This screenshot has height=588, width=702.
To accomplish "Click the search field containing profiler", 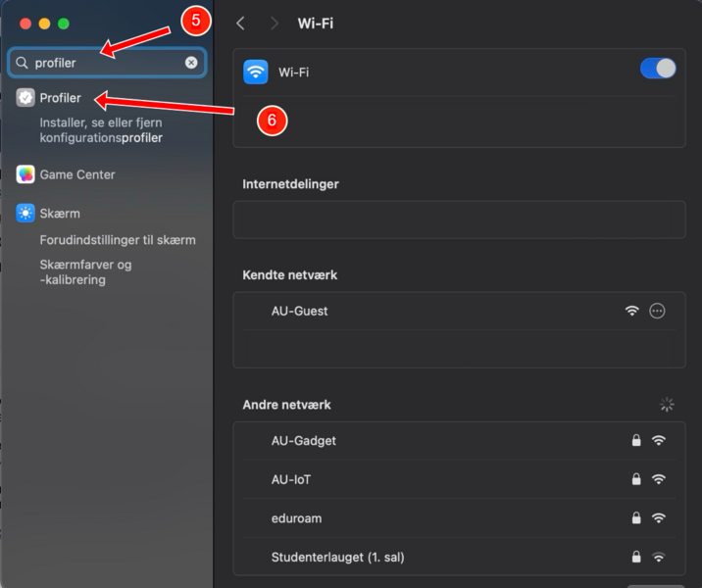I will tap(108, 63).
